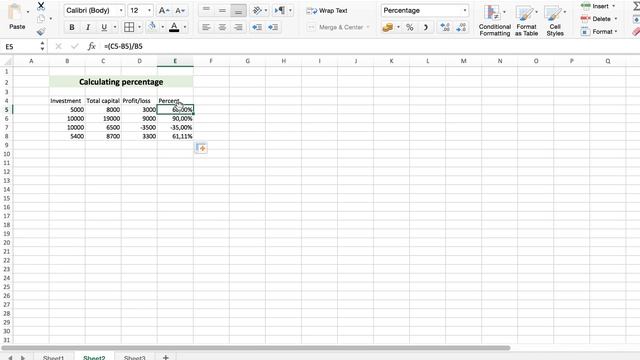This screenshot has width=640, height=360.
Task: Apply fill color paint bucket
Action: pos(152,27)
